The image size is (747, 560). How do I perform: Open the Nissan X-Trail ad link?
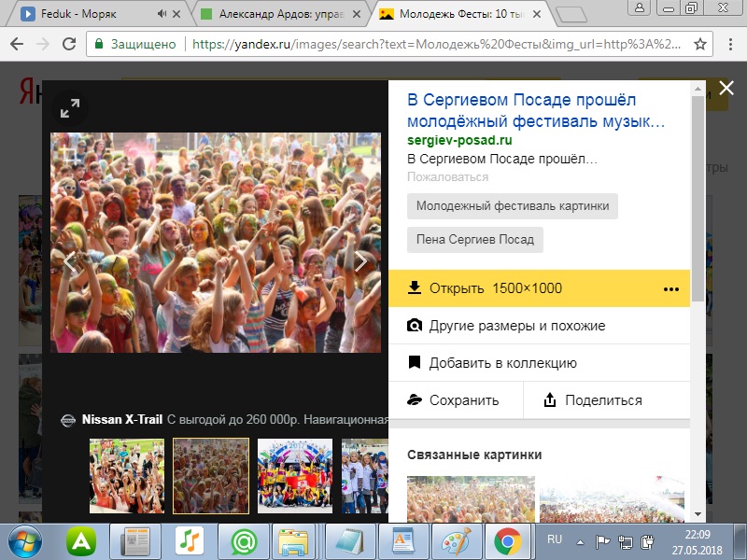(122, 419)
